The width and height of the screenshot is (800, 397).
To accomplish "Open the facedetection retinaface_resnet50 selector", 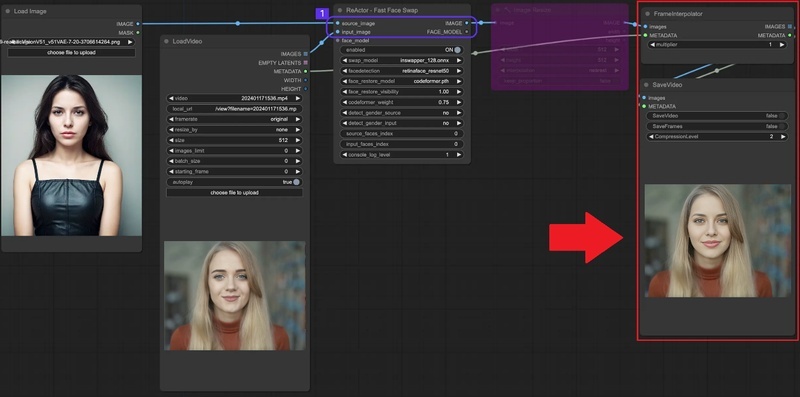I will 402,71.
